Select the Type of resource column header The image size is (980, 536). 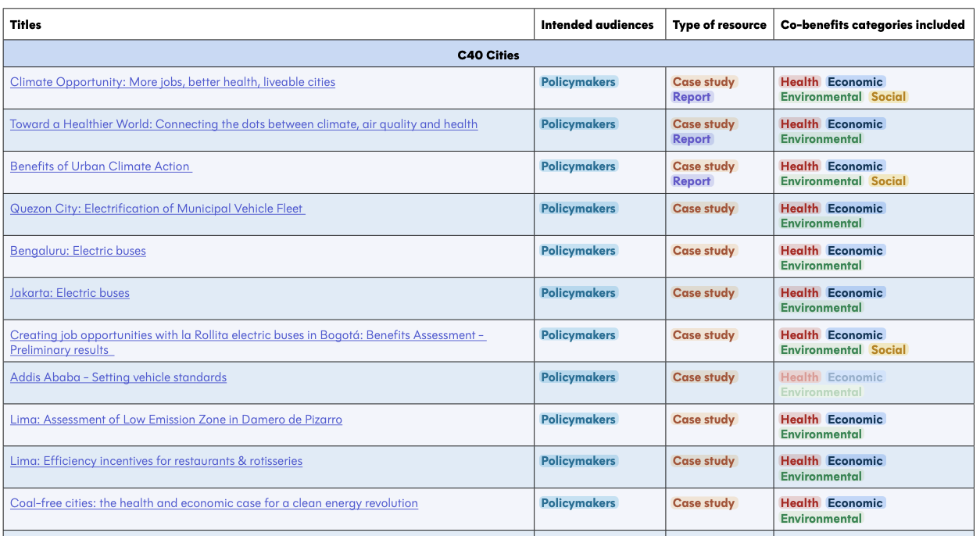coord(719,25)
